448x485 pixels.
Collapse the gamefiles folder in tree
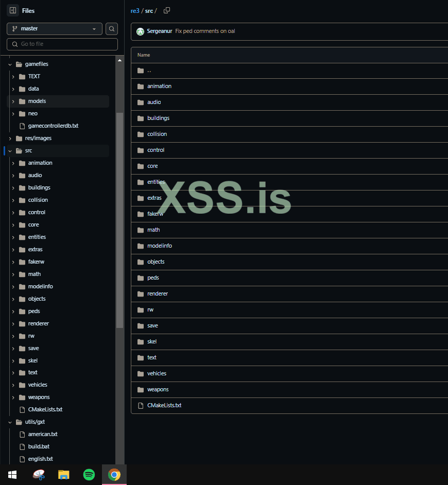[10, 64]
